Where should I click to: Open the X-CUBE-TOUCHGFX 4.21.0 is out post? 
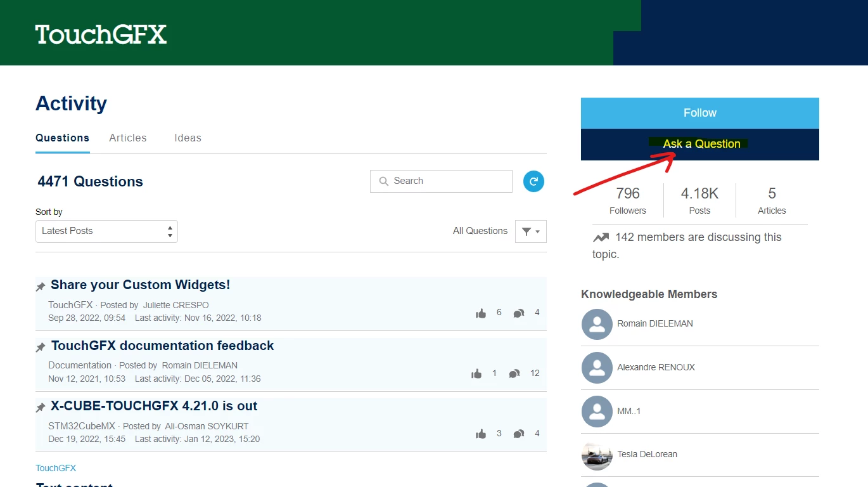[154, 406]
